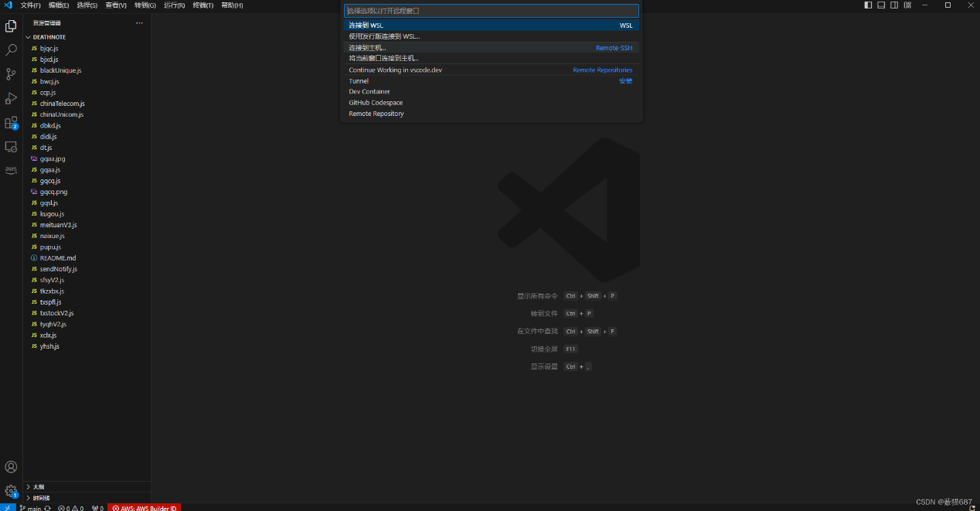Open the Search view in activity bar
This screenshot has width=980, height=511.
click(11, 50)
